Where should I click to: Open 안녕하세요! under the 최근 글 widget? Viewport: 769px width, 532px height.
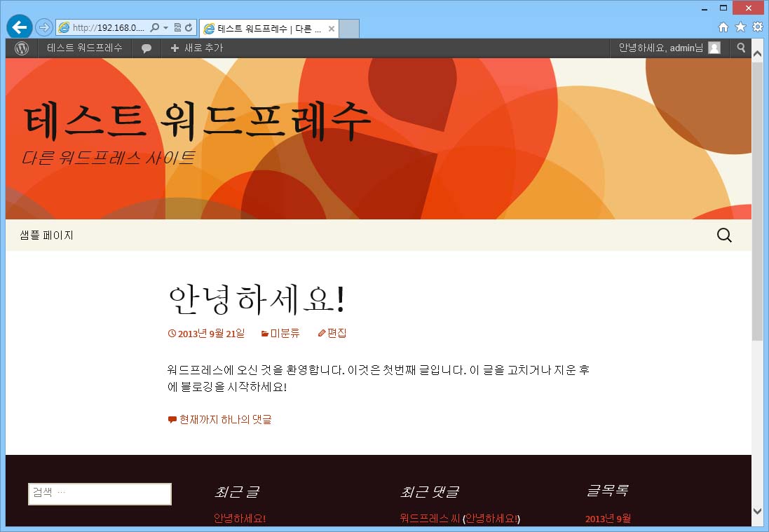[x=240, y=518]
